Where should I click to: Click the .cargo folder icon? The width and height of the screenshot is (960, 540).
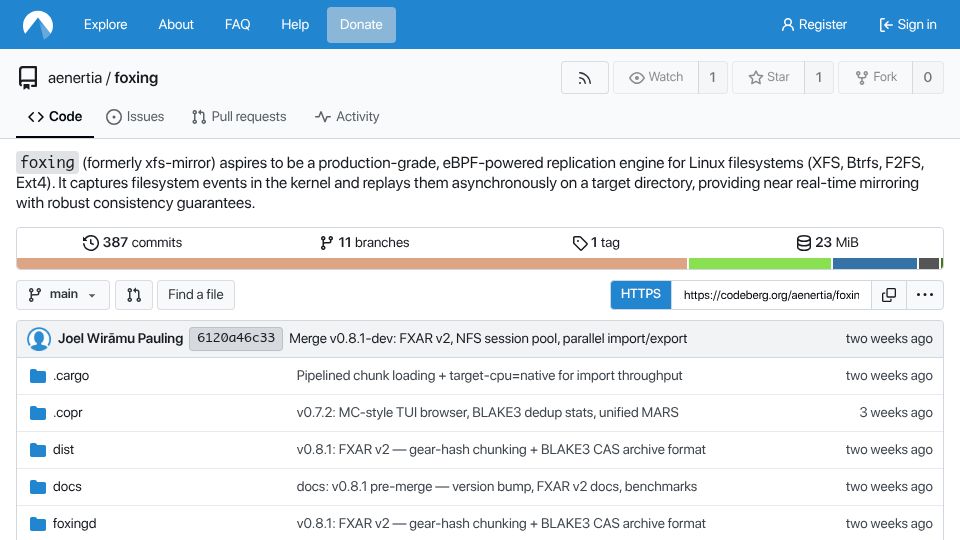38,376
